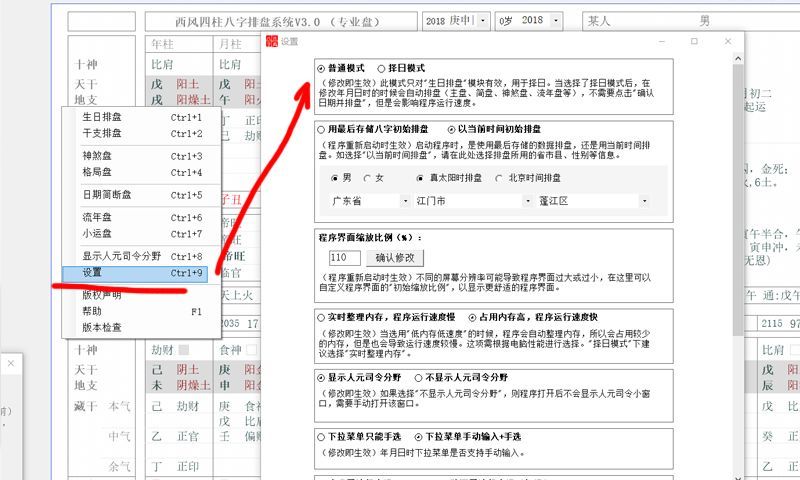
Task: Open 小运盘 menu entry
Action: pyautogui.click(x=142, y=234)
